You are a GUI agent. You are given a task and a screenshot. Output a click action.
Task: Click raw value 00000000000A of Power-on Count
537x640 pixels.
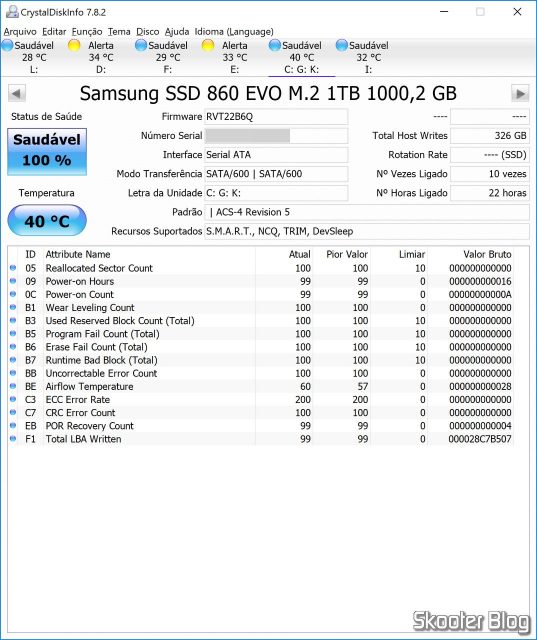(x=480, y=294)
